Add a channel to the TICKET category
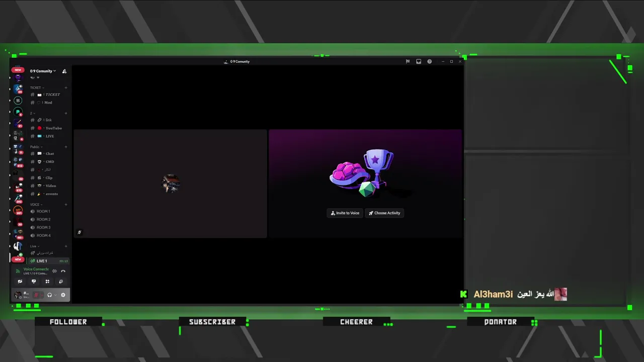644x362 pixels. coord(66,88)
